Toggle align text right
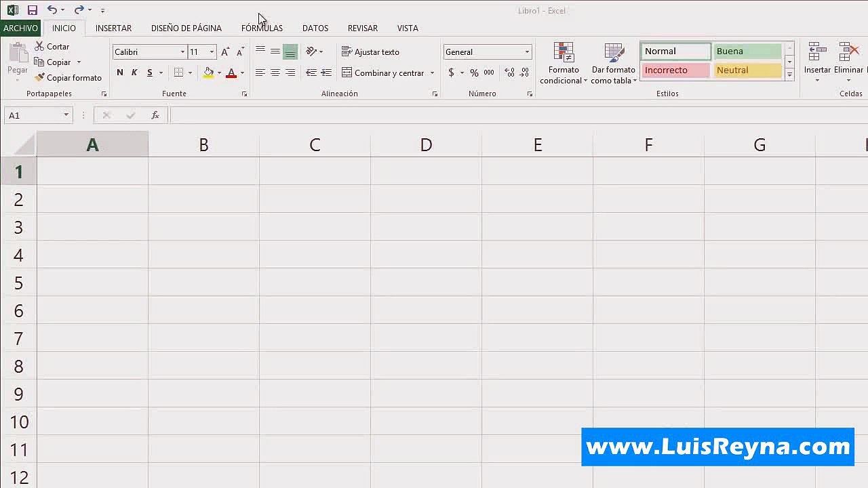Screen dimensions: 868x488 290,73
